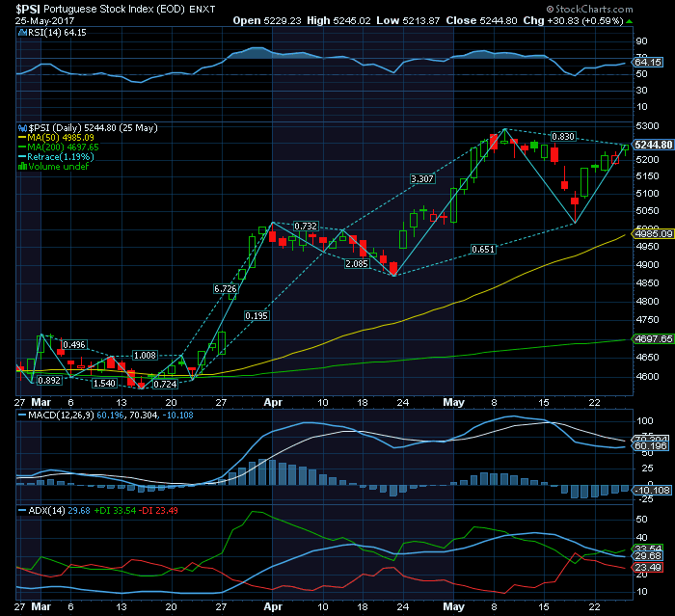Click the 5244.80 price tag on the axis

tap(653, 145)
